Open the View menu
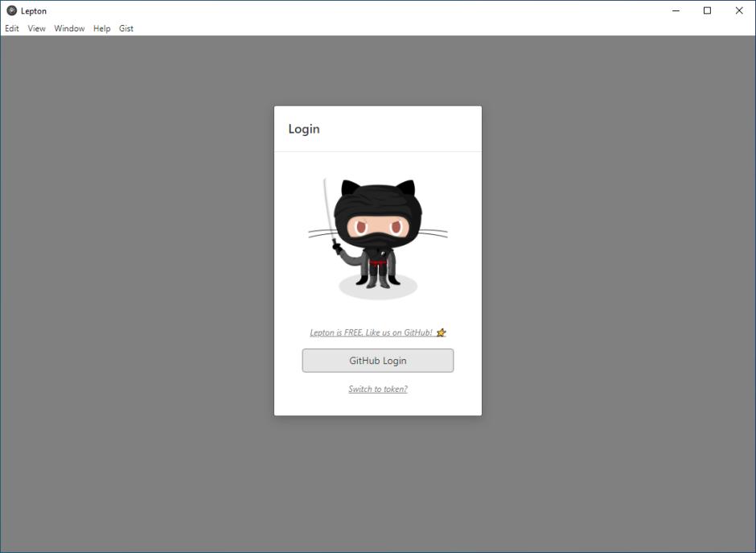This screenshot has height=553, width=756. point(37,28)
